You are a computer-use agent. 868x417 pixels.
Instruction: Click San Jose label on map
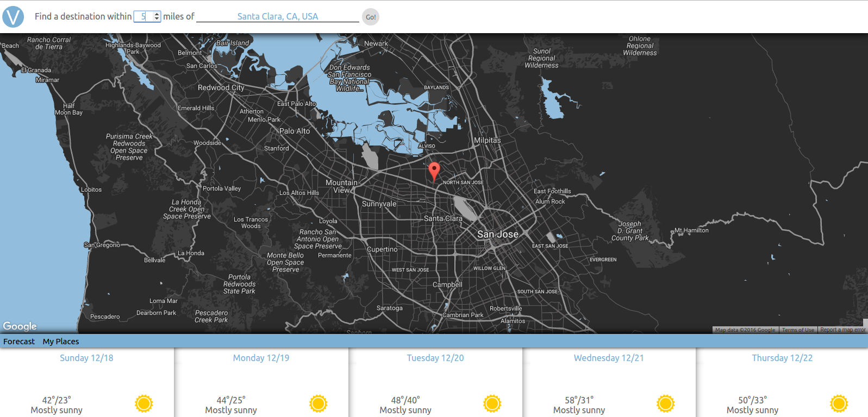498,234
